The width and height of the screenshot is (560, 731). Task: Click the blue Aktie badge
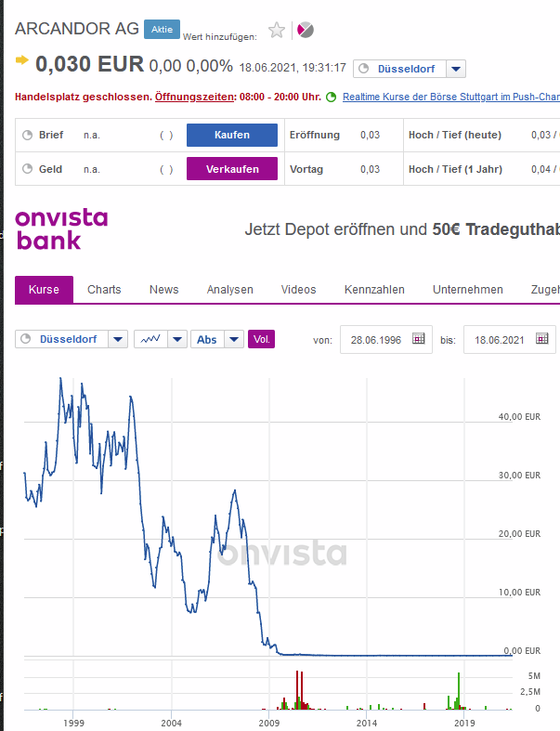(x=162, y=30)
